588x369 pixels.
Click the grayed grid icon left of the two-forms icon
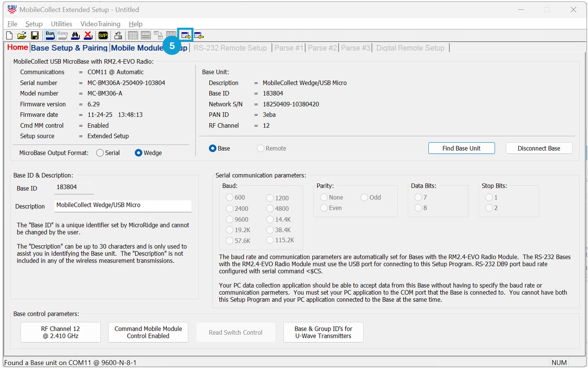[146, 35]
